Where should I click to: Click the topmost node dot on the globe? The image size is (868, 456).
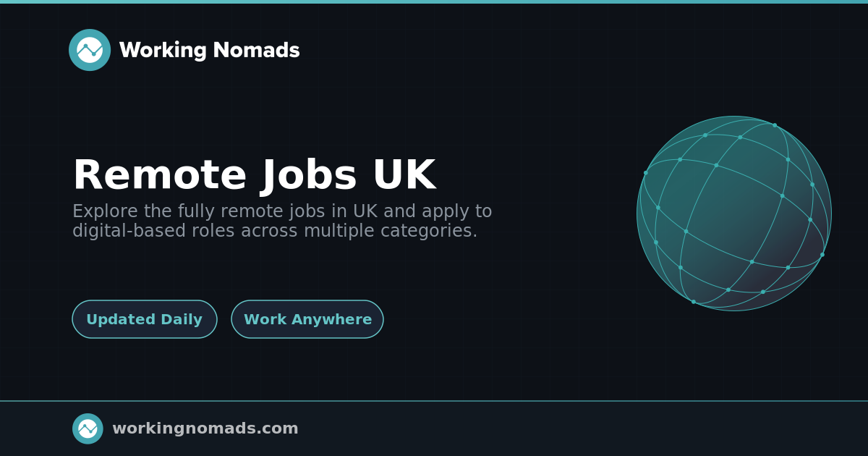point(775,125)
